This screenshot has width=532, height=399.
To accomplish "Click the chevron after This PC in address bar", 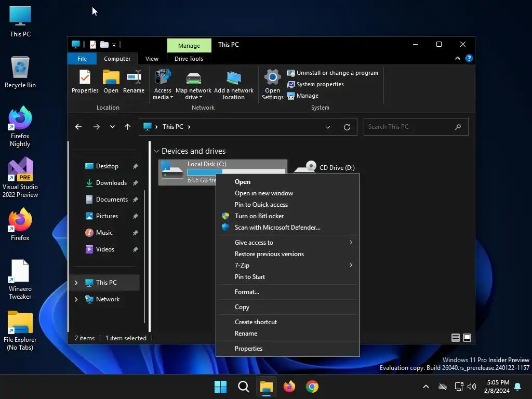I will (189, 127).
